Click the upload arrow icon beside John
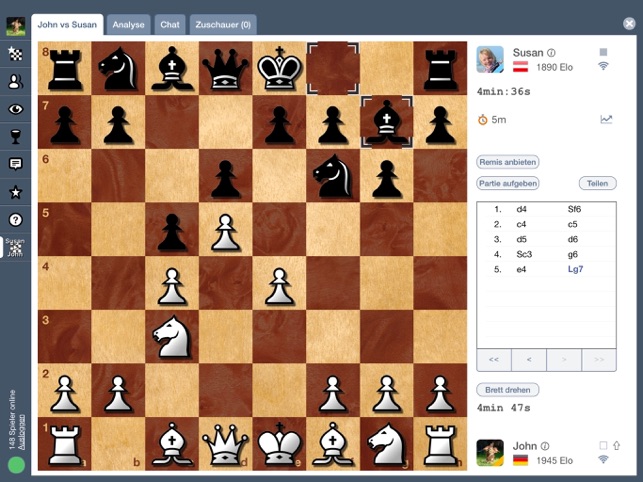The height and width of the screenshot is (482, 643). coord(616,445)
